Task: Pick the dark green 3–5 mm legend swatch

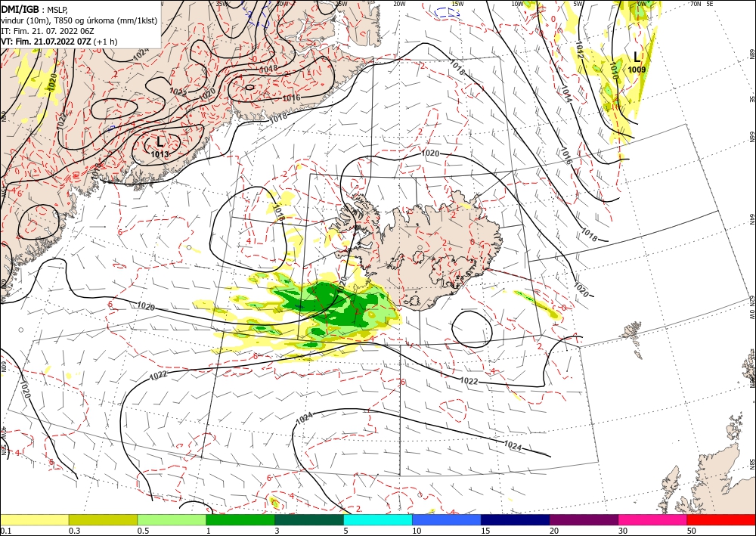Action: [309, 519]
